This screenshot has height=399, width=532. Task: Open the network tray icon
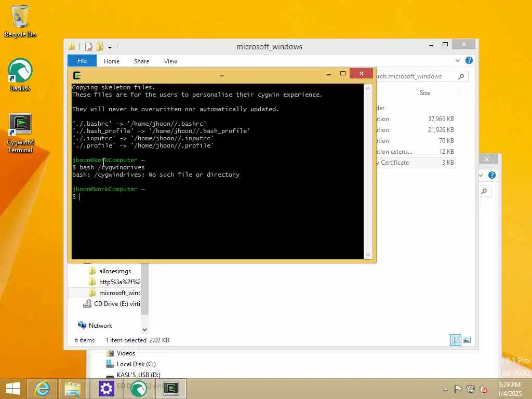click(470, 389)
